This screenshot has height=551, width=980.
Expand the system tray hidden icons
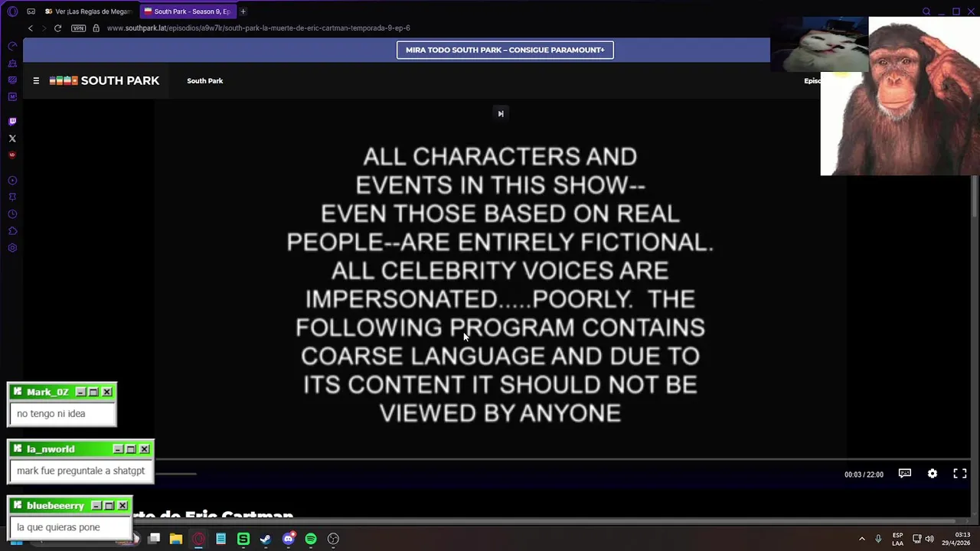tap(861, 539)
